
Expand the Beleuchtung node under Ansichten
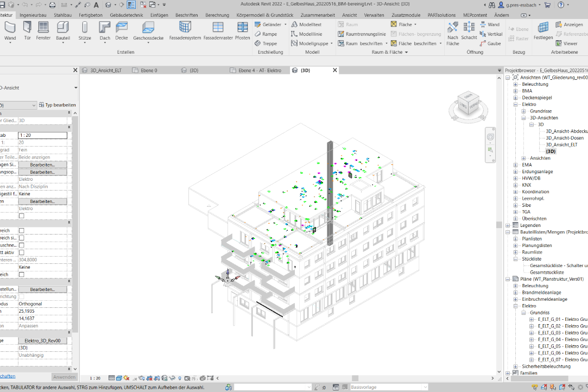click(x=515, y=84)
